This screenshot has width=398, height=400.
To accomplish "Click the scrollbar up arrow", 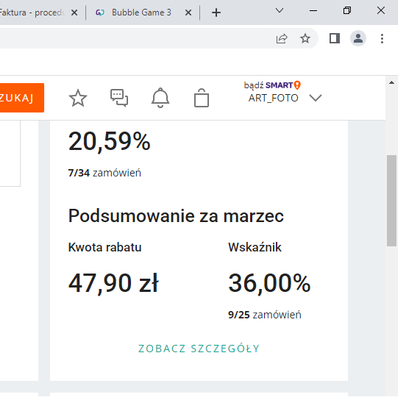I will pyautogui.click(x=392, y=83).
